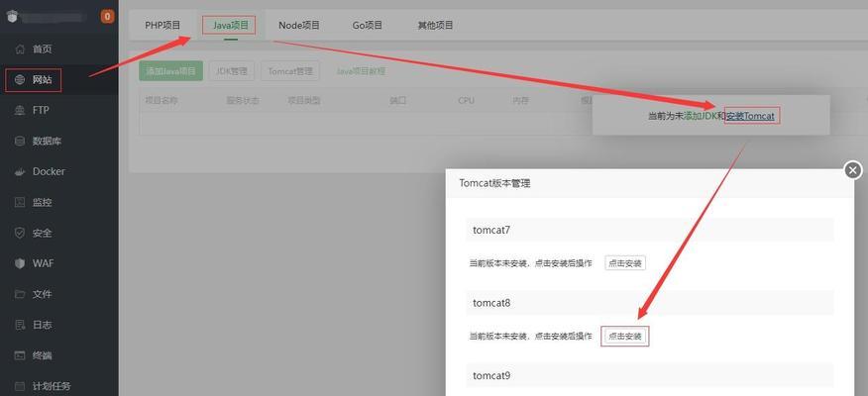Image resolution: width=868 pixels, height=396 pixels.
Task: Switch to the PHP项目 tab
Action: [x=163, y=25]
